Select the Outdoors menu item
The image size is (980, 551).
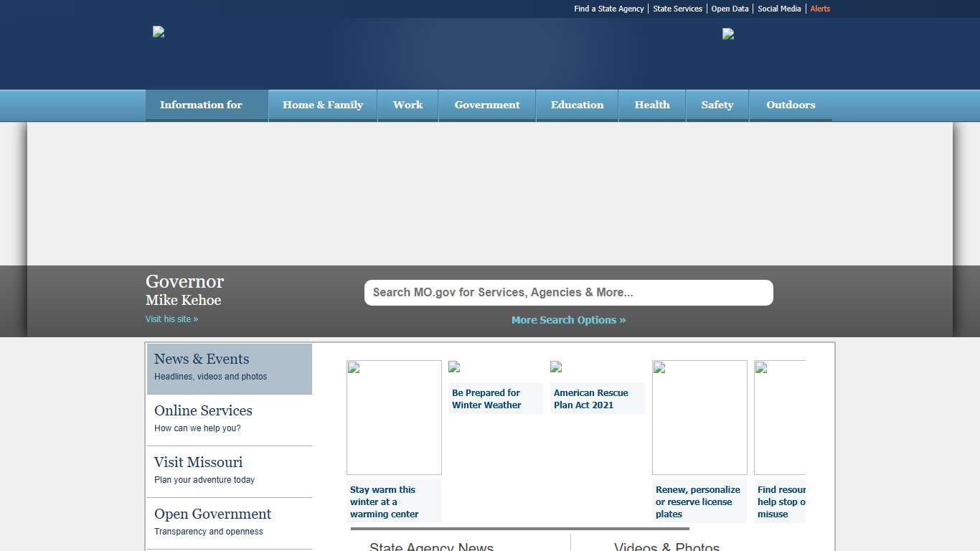(791, 105)
